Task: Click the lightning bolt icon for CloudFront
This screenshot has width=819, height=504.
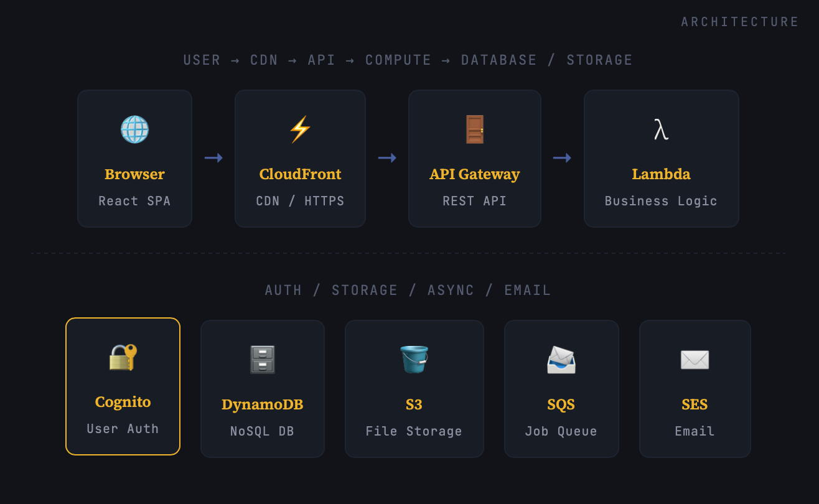Action: pyautogui.click(x=300, y=129)
